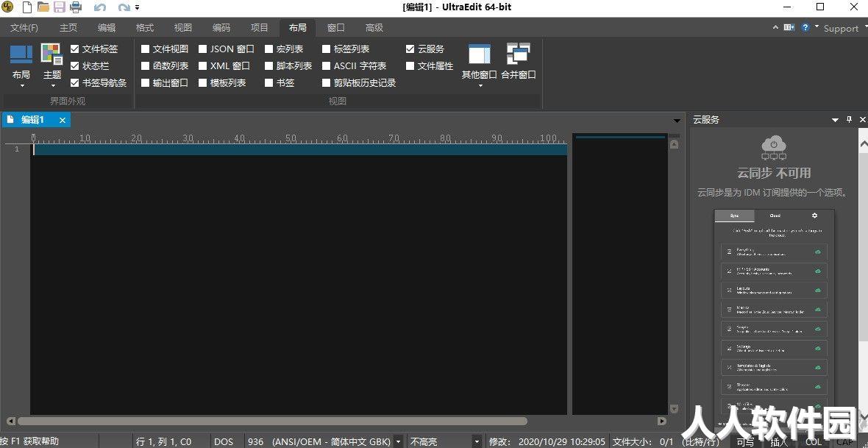The height and width of the screenshot is (448, 868).
Task: Enable the 标签列表 checkbox
Action: (x=326, y=49)
